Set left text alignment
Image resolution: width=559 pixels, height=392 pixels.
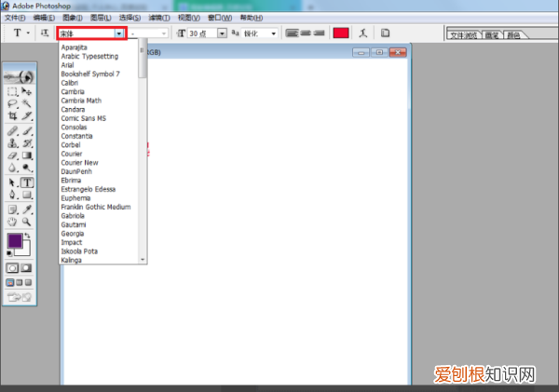pos(292,34)
